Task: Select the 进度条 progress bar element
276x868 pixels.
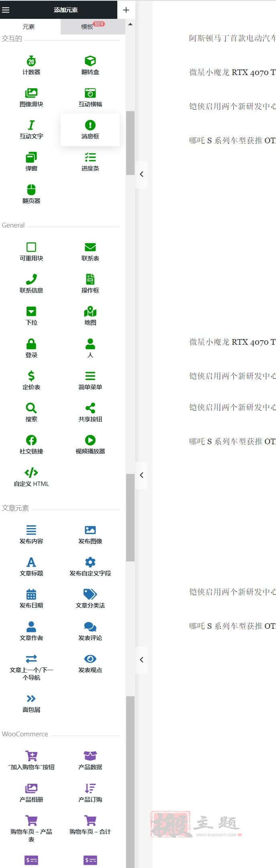Action: coord(90,162)
